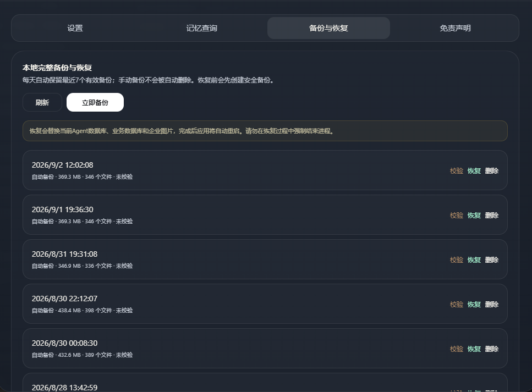Delete the 2026/8/31 19:31:08 backup
Screen dimensions: 532x392
pos(492,260)
